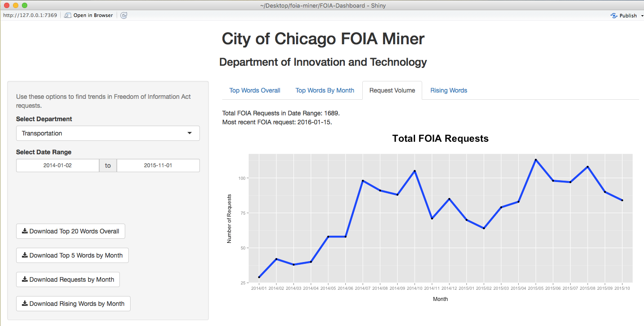Click the download icon on Top 20 Words button
Screen dimensions: 644x326
tap(25, 231)
